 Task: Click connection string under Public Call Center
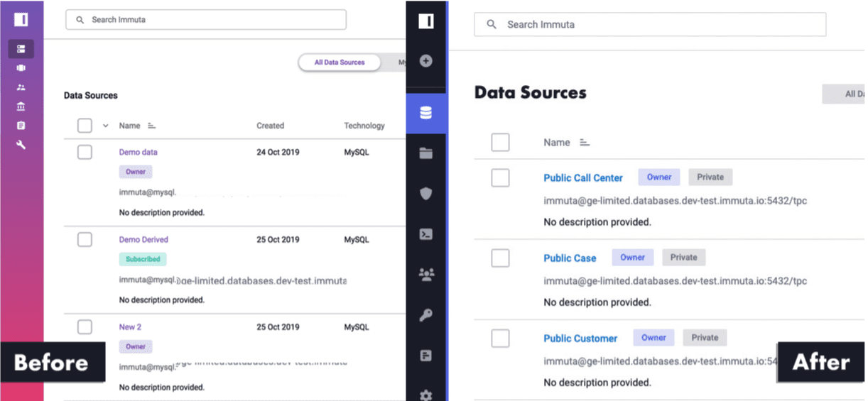(676, 201)
